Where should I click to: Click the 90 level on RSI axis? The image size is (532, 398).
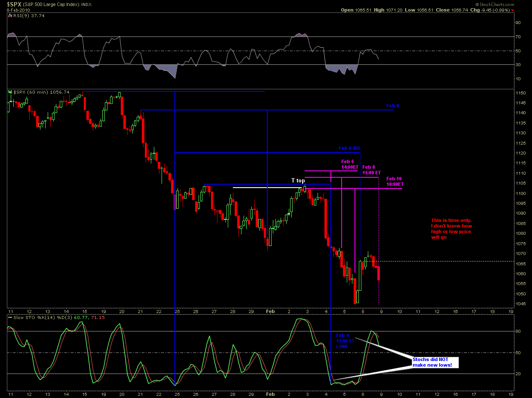(518, 23)
